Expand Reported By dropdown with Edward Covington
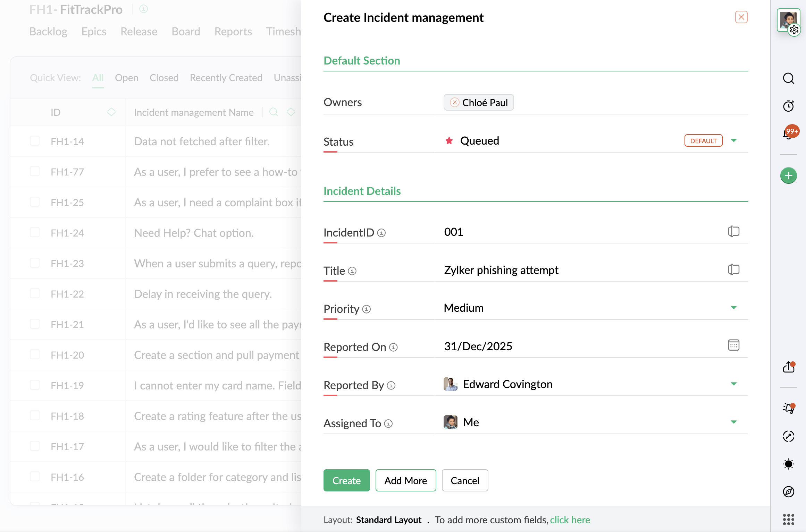The height and width of the screenshot is (532, 806). point(733,384)
